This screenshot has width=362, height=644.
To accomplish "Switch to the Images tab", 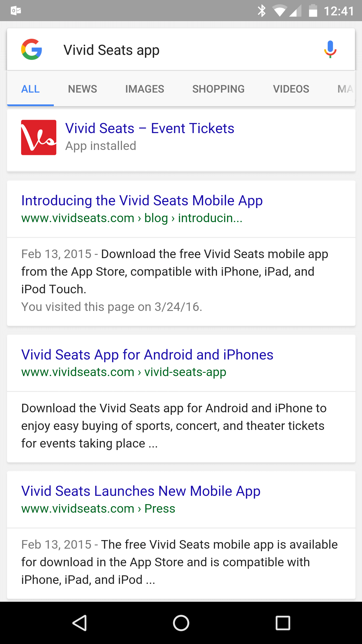I will click(145, 89).
